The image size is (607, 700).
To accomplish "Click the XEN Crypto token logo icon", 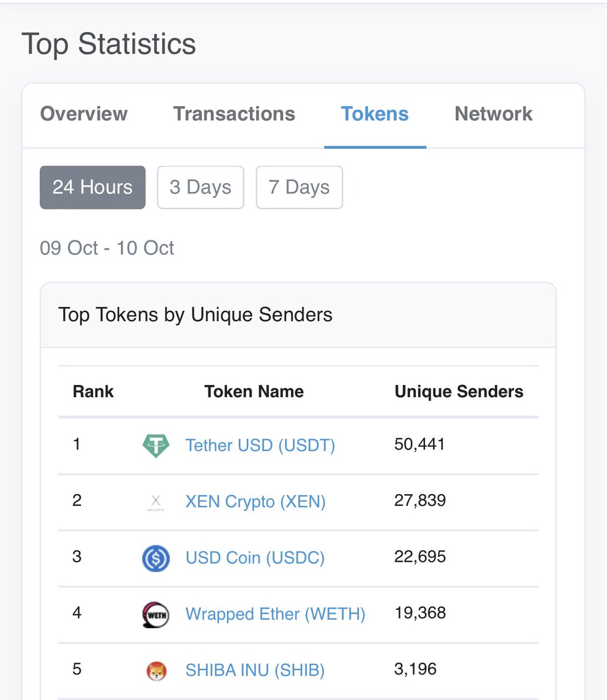I will [156, 502].
